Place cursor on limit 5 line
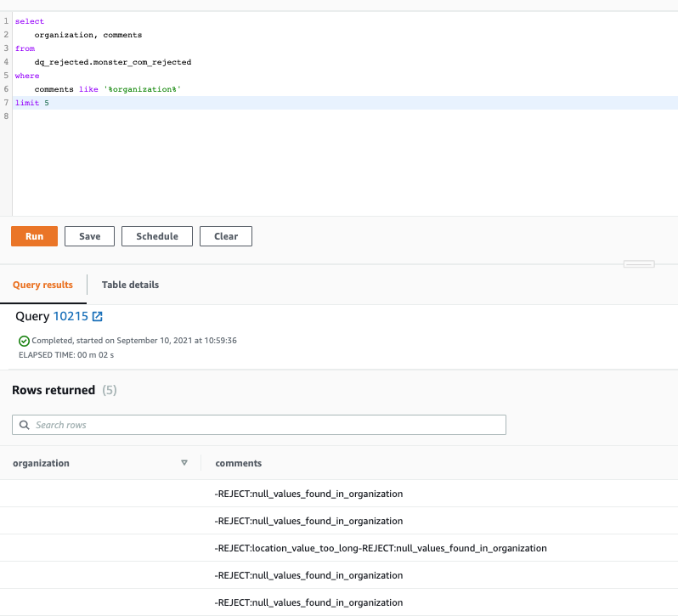 345,103
